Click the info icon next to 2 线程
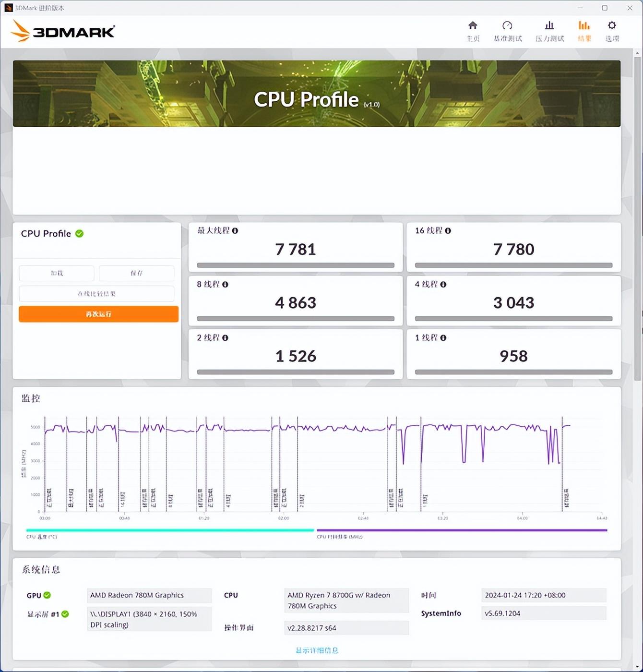643x672 pixels. coord(225,338)
